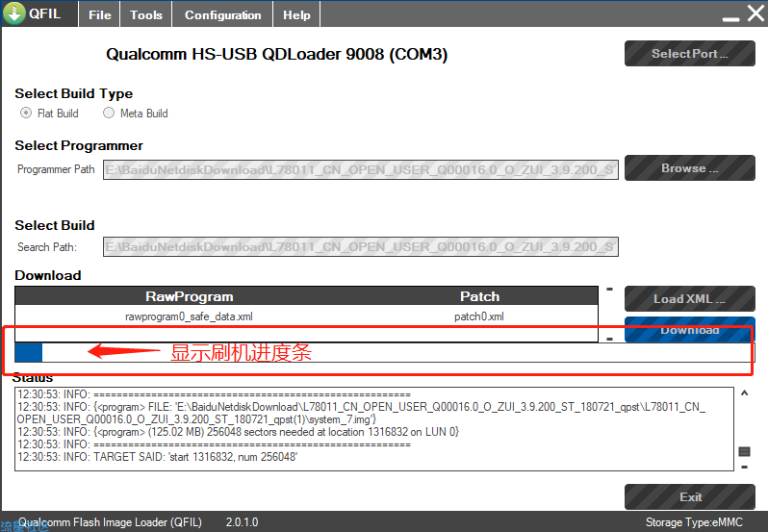Click the Load XML button
The width and height of the screenshot is (768, 532).
[x=690, y=298]
